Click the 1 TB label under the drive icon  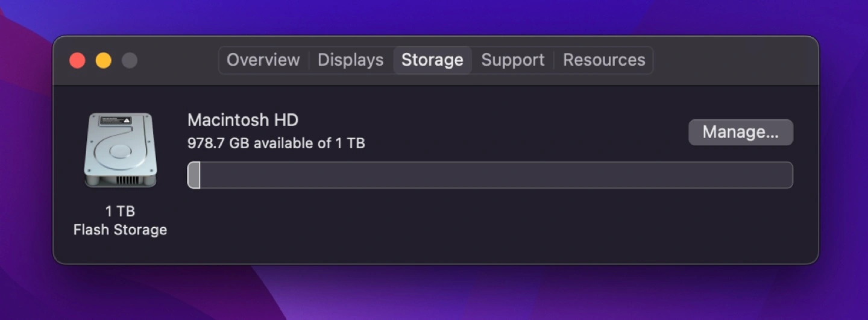tap(120, 211)
